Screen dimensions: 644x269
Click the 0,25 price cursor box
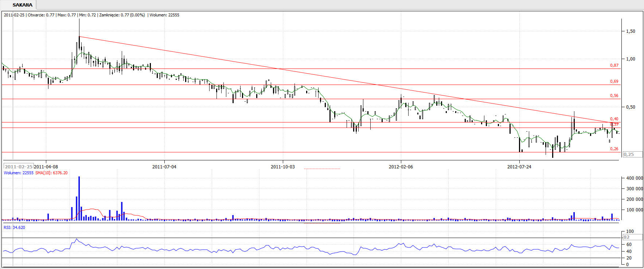click(632, 155)
